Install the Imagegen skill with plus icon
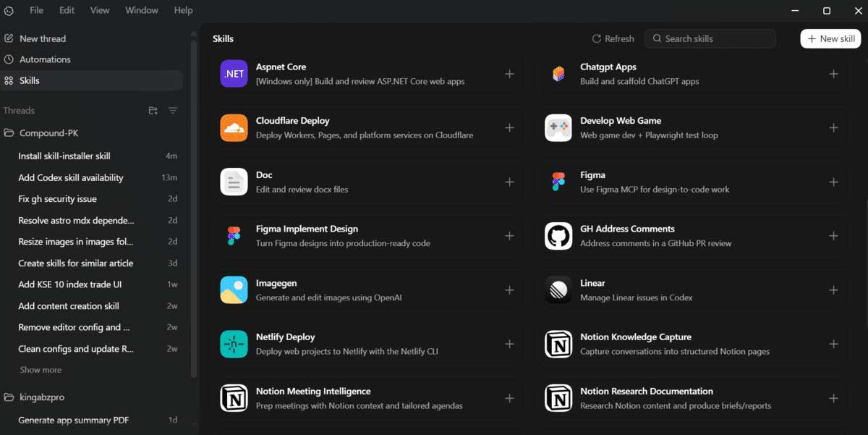 tap(509, 290)
